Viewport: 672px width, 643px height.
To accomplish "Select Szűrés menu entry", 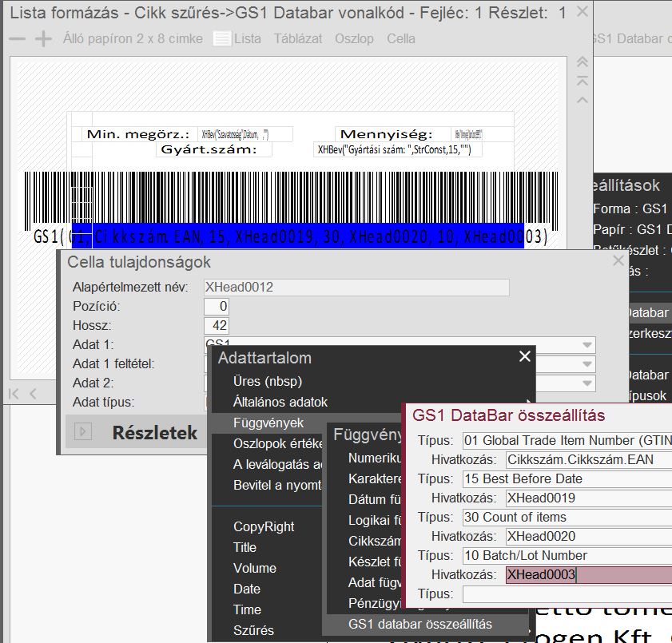I will coord(253,630).
